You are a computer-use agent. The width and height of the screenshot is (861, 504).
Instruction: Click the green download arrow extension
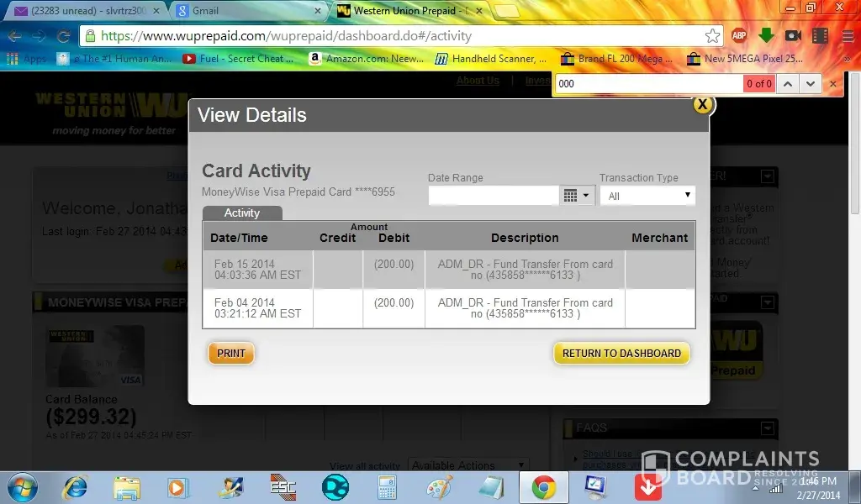pyautogui.click(x=766, y=35)
